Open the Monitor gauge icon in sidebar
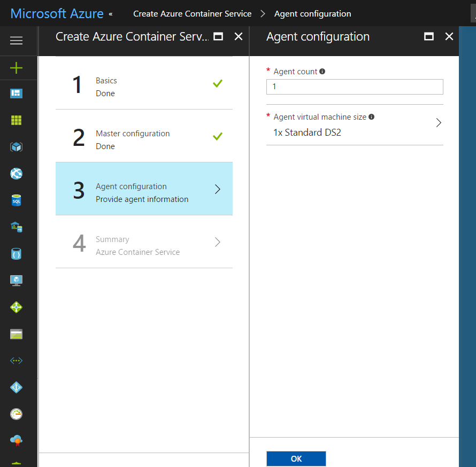The width and height of the screenshot is (476, 467). [17, 414]
